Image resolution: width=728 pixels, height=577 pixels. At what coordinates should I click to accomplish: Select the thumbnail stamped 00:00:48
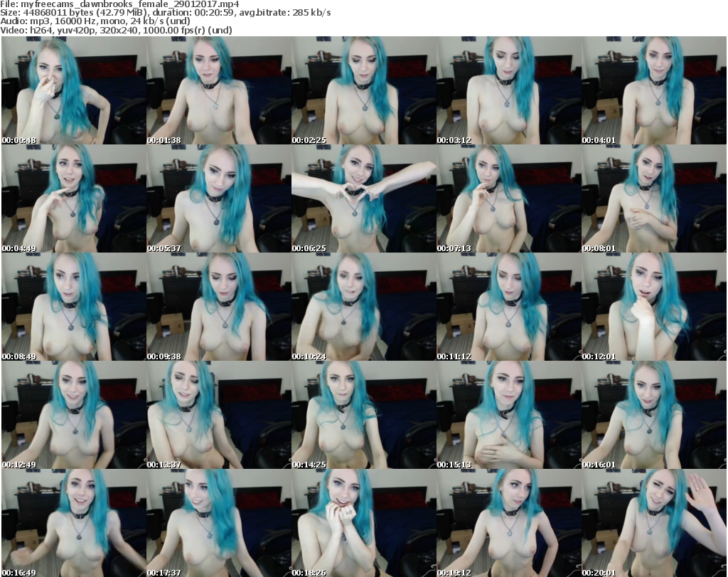(74, 90)
